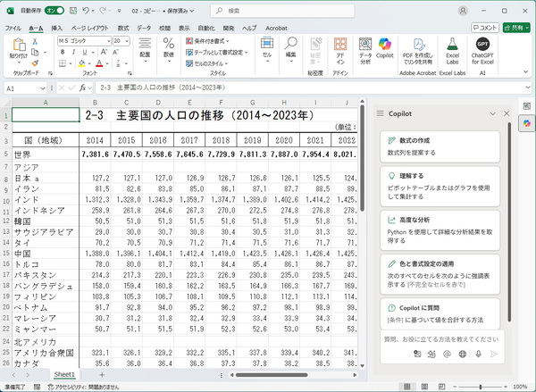Click the 共有 (Share) button

tap(514, 28)
